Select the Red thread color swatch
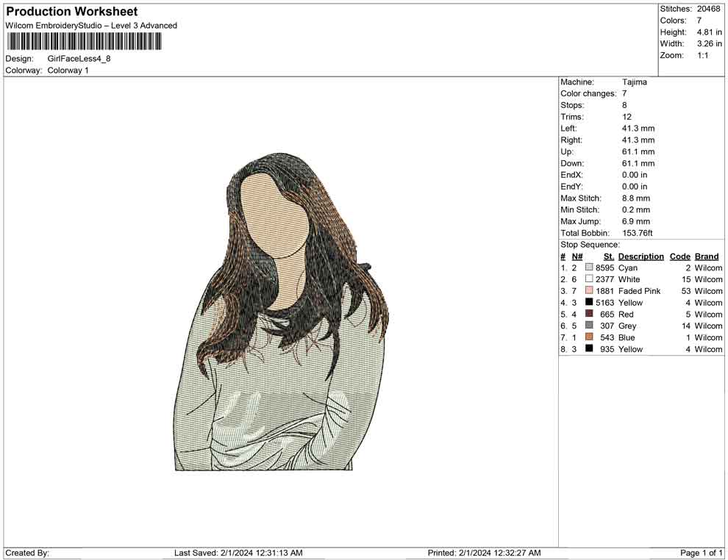This screenshot has width=728, height=560. coord(589,315)
